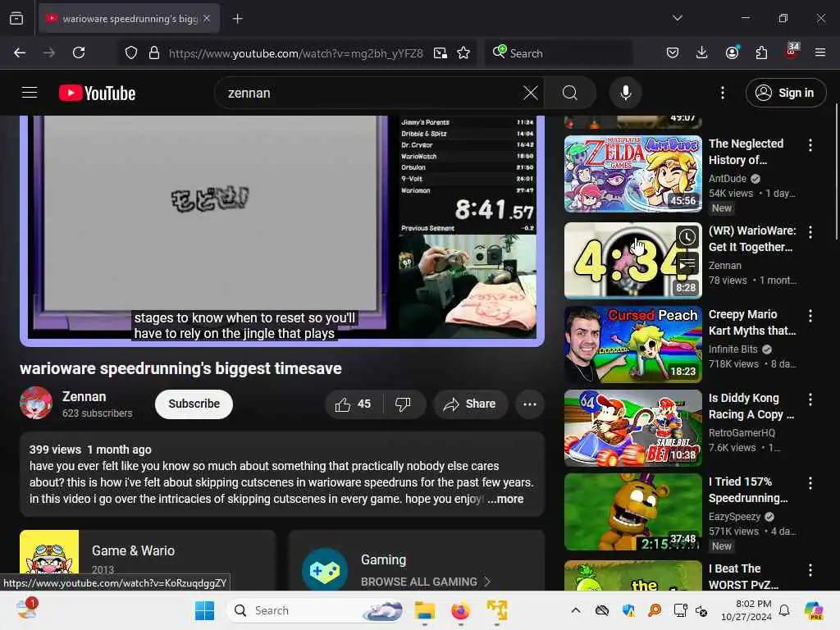840x630 pixels.
Task: Play the Cursed Peach video thumbnail
Action: pyautogui.click(x=632, y=344)
